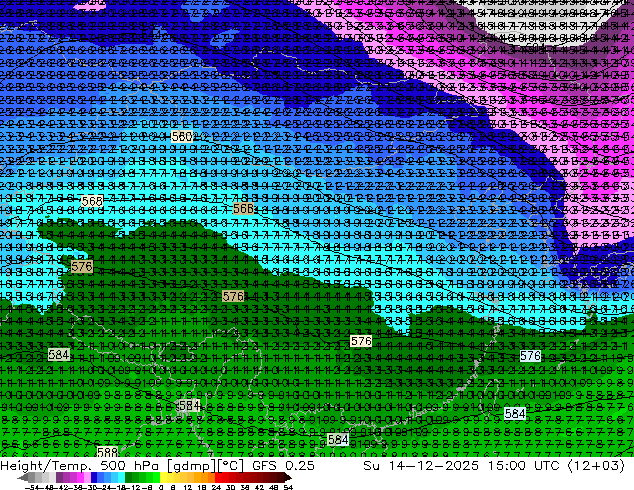Click the 568 height contour label
This screenshot has height=490, width=634.
tap(92, 201)
